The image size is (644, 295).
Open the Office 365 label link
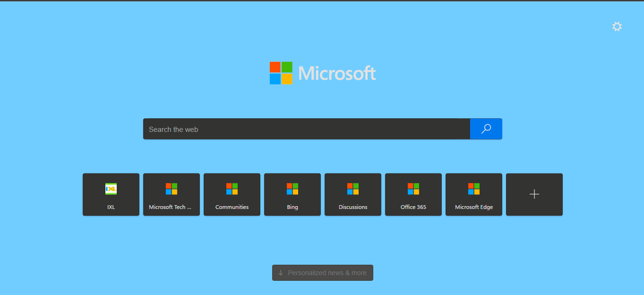pos(413,207)
